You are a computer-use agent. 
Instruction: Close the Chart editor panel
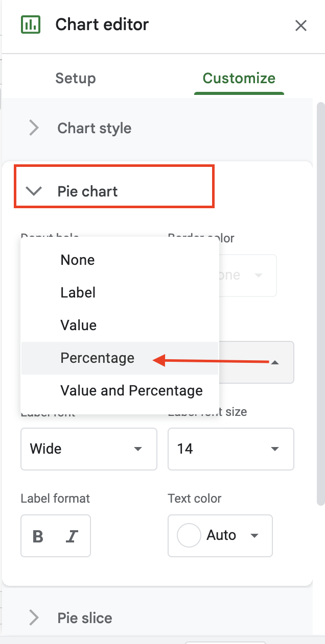tap(301, 25)
